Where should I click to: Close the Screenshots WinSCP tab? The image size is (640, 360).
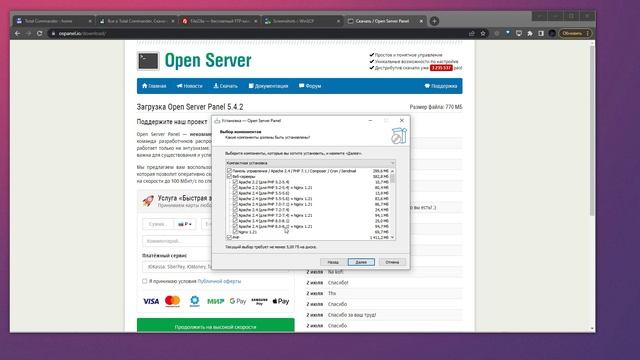338,21
